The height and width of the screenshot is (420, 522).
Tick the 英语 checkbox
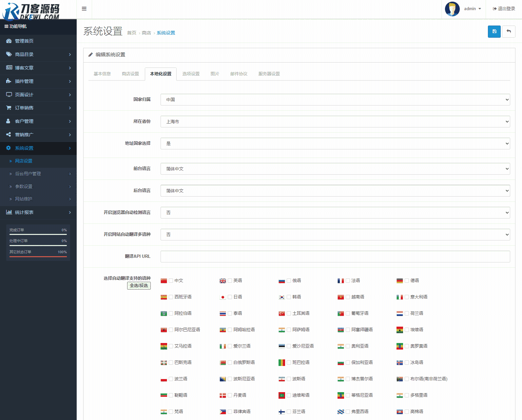point(230,281)
